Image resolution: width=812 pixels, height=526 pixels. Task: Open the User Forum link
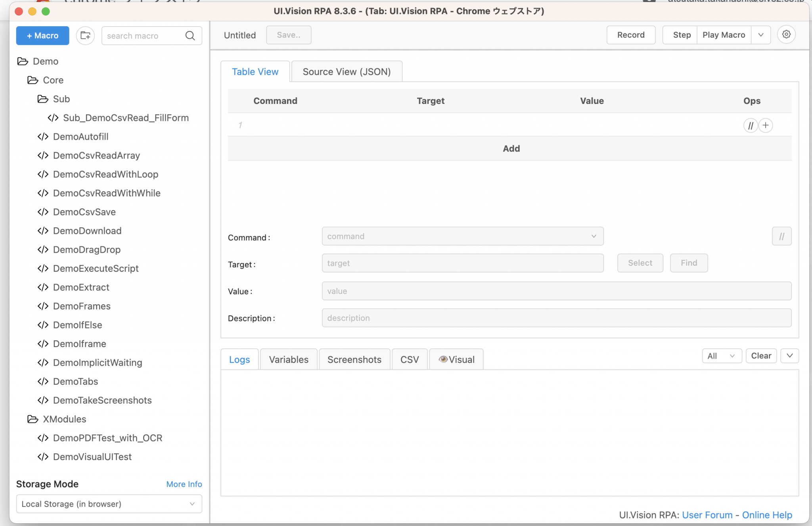tap(707, 514)
